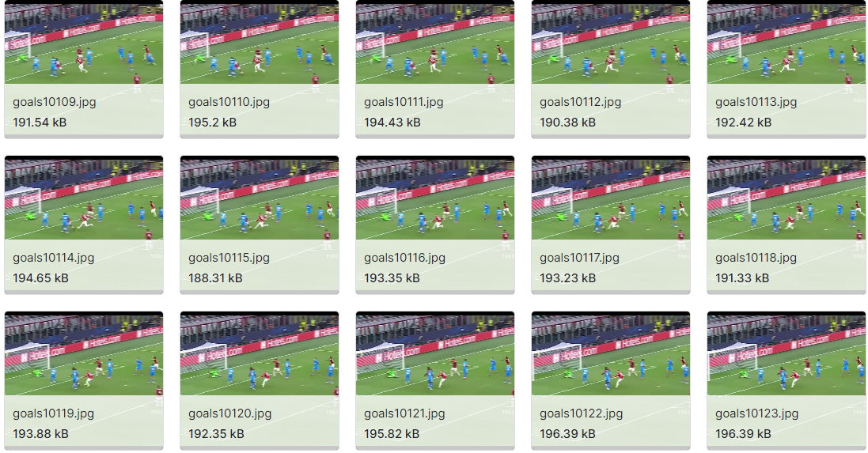The height and width of the screenshot is (453, 868).
Task: Open the goals10115.jpg thumbnail
Action: pos(259,198)
